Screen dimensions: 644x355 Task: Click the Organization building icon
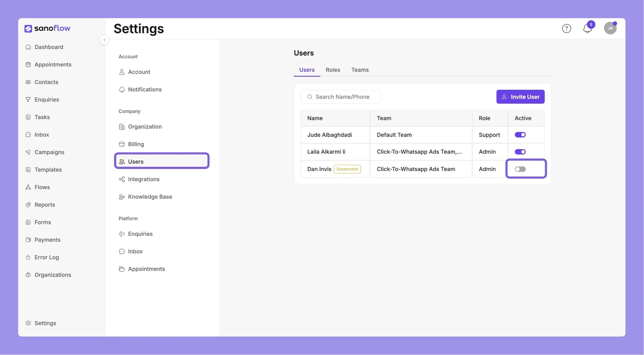[122, 127]
